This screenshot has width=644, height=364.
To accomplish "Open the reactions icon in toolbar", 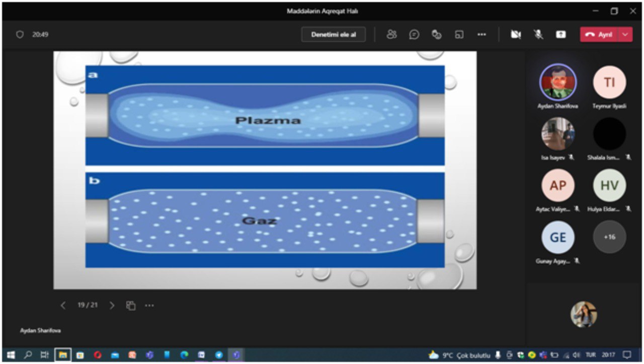I will click(x=436, y=34).
